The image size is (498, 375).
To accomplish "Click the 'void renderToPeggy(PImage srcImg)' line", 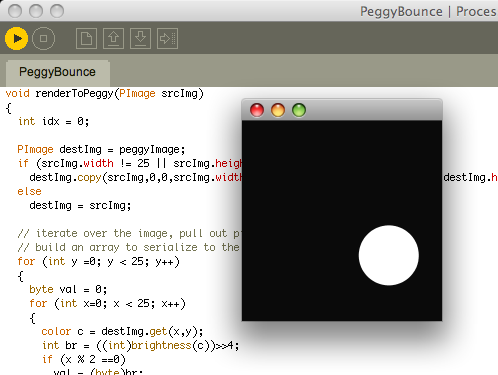I will [104, 94].
